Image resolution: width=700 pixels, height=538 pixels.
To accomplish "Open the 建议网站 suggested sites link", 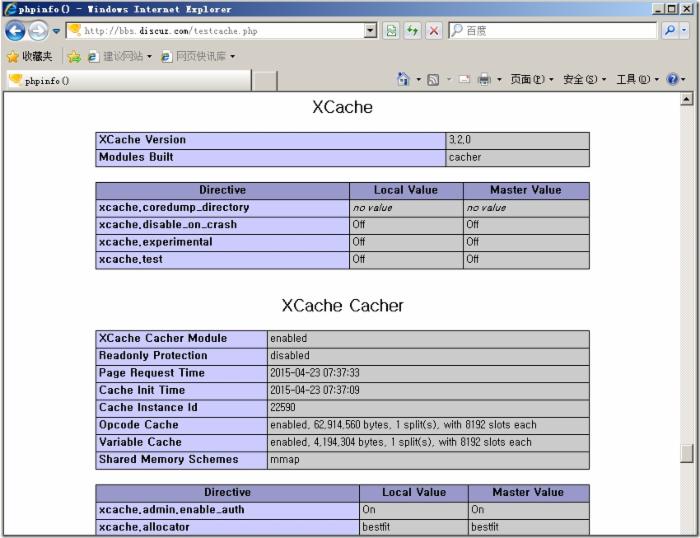I will pos(119,56).
